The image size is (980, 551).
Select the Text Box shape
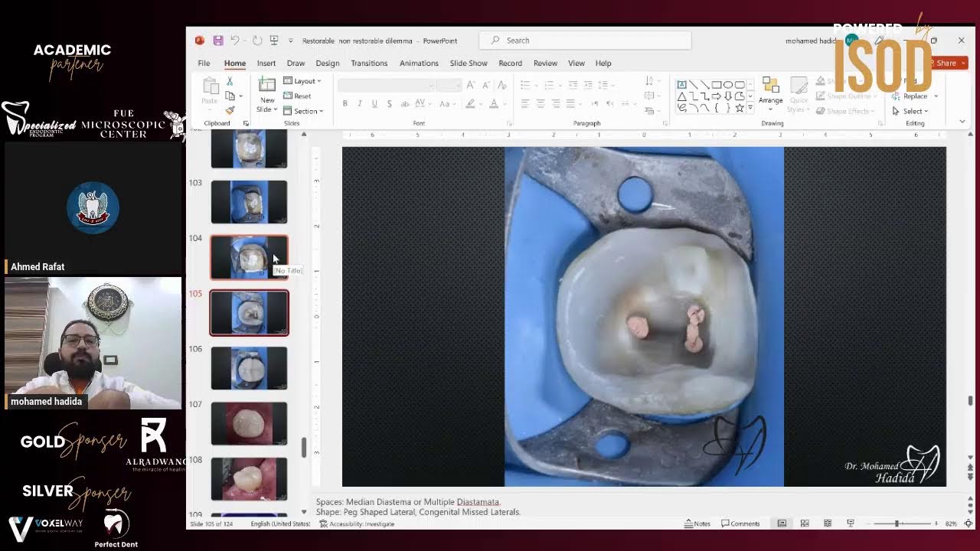[681, 85]
